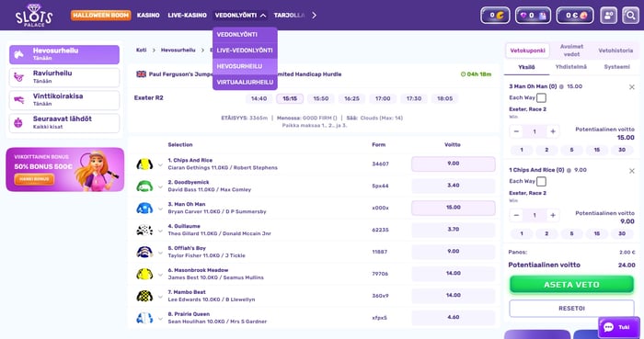Screen dimensions: 644x339
Task: Switch to the Yhdistelmä bet tab
Action: click(x=571, y=67)
